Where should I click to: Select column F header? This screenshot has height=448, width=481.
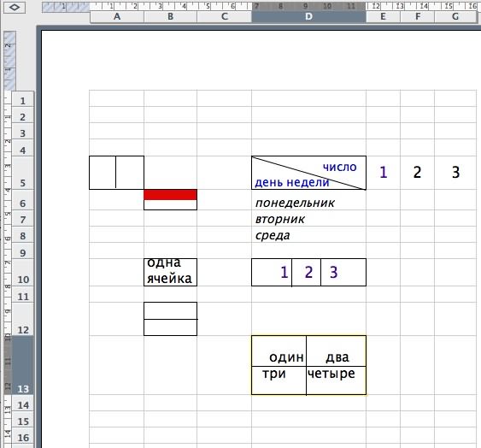tap(418, 16)
